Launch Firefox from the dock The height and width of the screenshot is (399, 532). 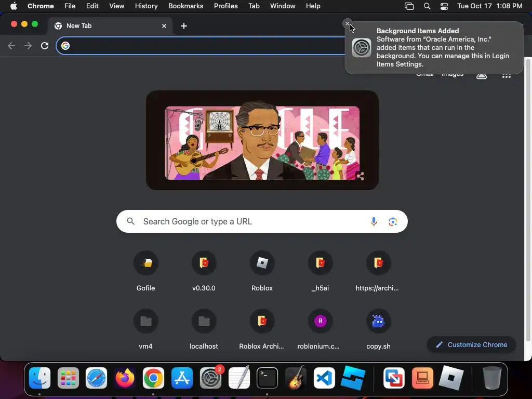[x=125, y=378]
